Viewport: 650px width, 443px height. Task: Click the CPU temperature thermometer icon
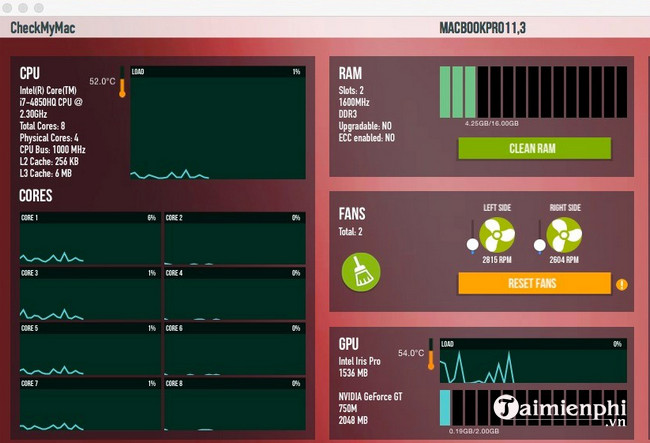coord(123,84)
